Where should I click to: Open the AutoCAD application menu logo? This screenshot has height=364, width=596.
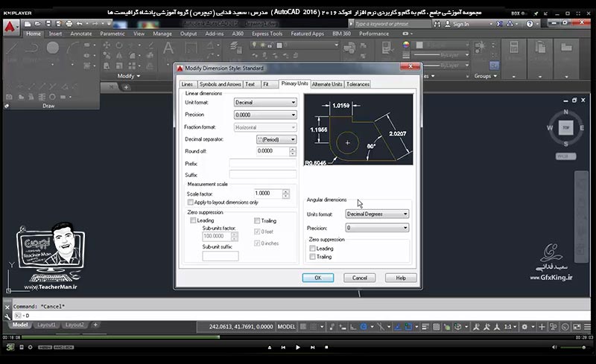click(10, 28)
